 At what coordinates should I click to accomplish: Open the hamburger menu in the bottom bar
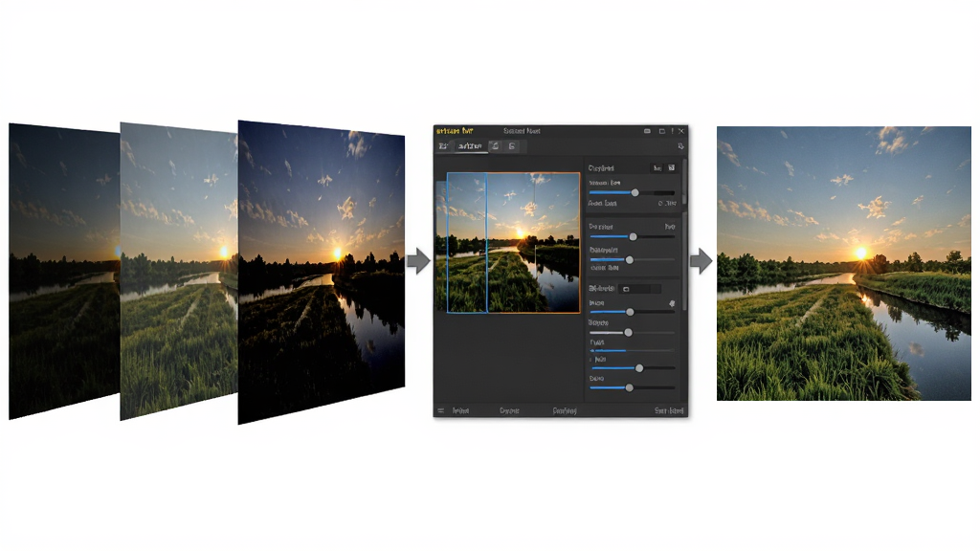point(440,410)
